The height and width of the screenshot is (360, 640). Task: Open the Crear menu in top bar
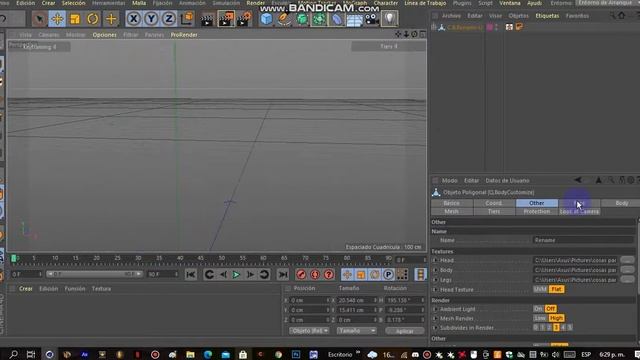click(48, 3)
